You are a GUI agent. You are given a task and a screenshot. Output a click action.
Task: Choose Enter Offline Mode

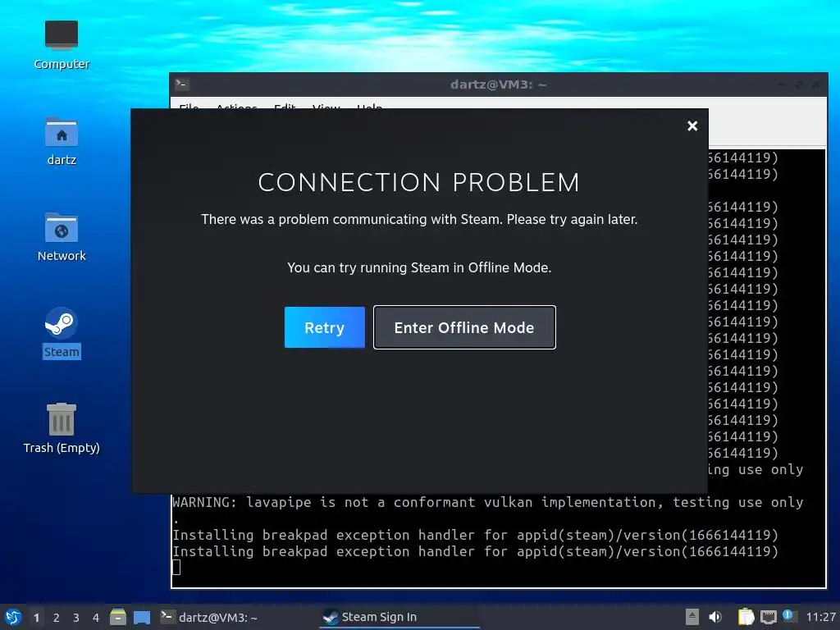coord(464,327)
